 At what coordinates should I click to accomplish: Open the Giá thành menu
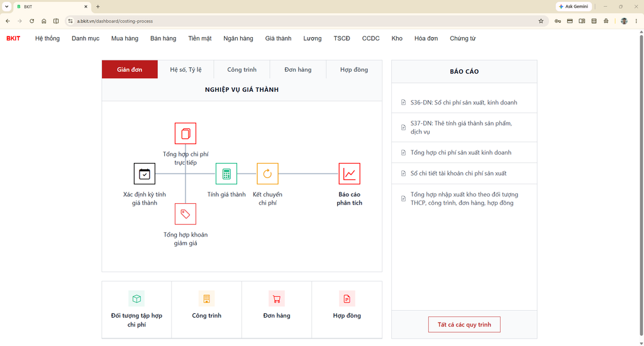coord(278,38)
